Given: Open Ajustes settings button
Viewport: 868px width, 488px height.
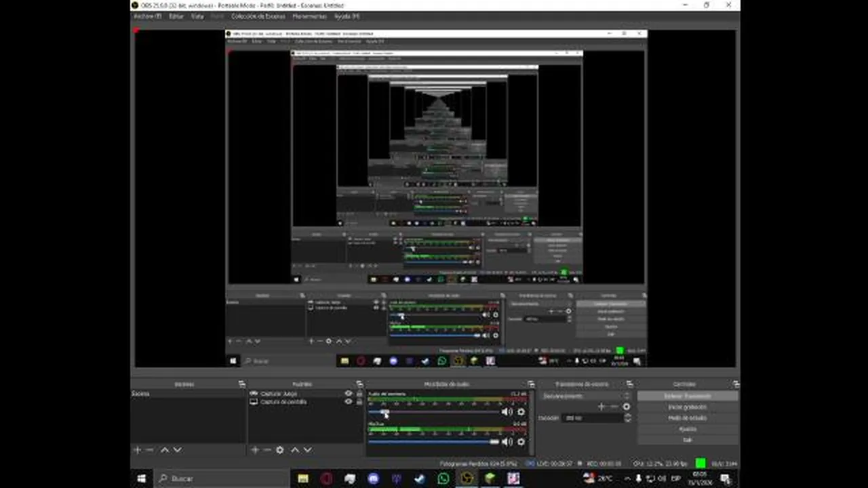Looking at the screenshot, I should click(687, 428).
